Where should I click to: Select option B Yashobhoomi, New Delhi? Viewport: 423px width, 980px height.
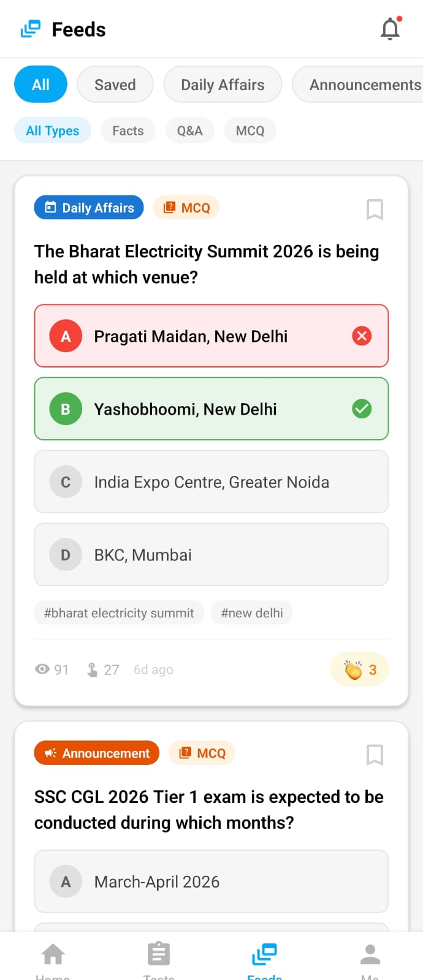(211, 409)
